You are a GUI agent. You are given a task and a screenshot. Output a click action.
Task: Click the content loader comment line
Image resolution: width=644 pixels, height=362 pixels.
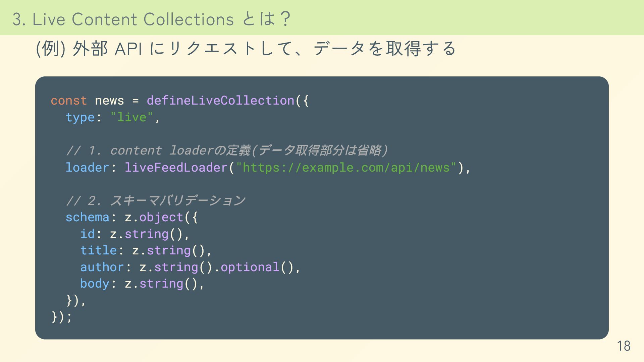click(x=227, y=150)
